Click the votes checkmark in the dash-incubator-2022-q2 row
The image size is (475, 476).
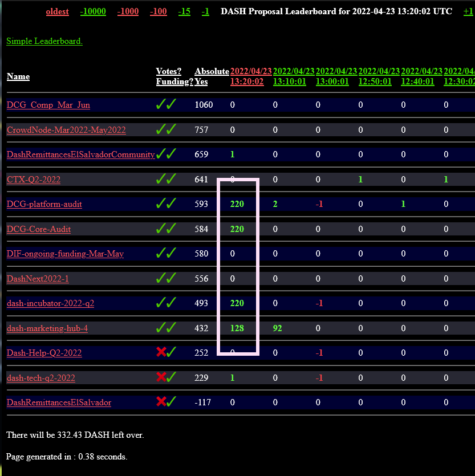point(161,302)
